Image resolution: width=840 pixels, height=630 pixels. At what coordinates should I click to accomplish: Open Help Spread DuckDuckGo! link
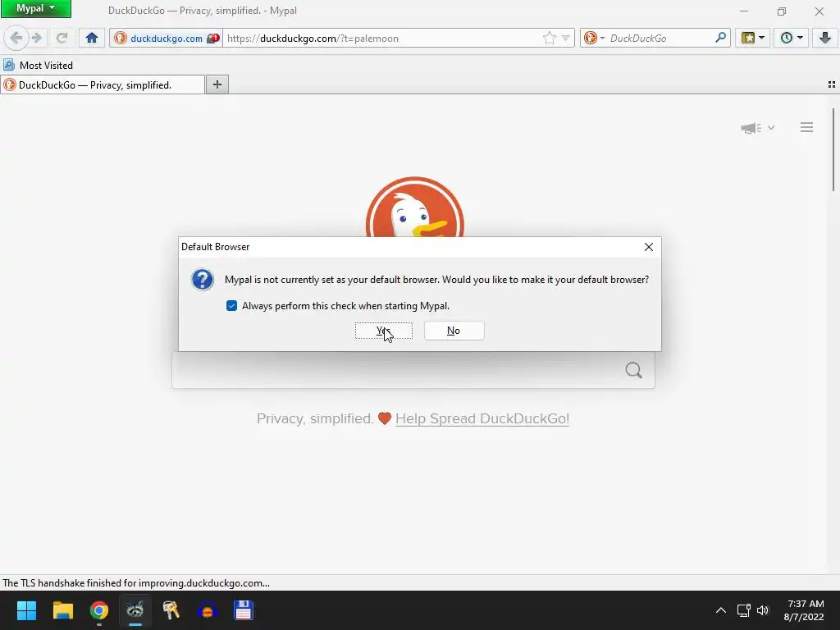(x=482, y=418)
